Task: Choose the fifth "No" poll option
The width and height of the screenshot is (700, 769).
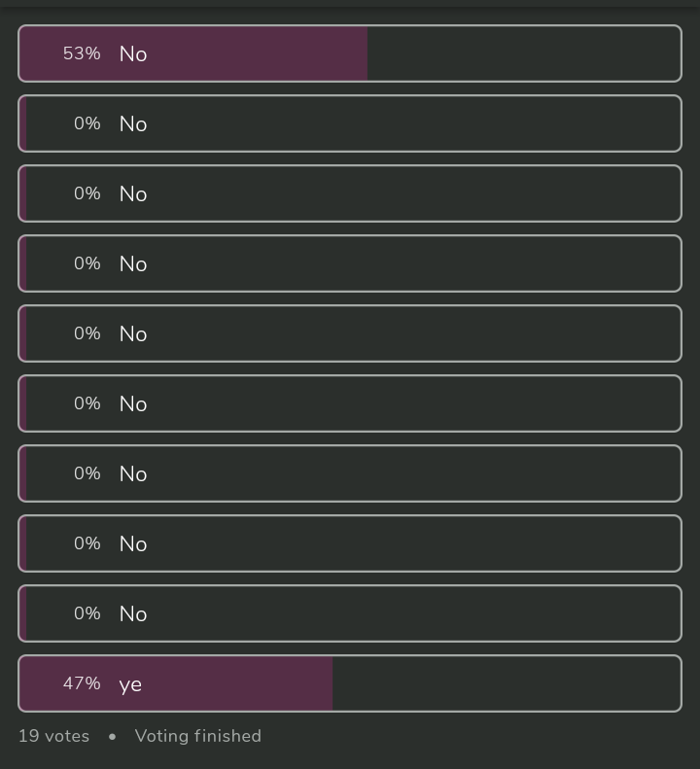Action: click(x=350, y=333)
